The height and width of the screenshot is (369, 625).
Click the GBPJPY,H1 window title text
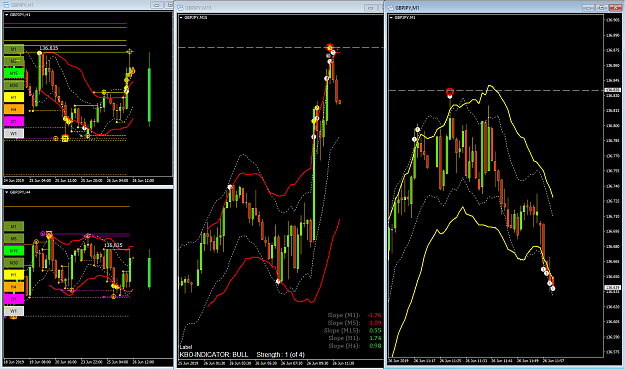pyautogui.click(x=22, y=5)
